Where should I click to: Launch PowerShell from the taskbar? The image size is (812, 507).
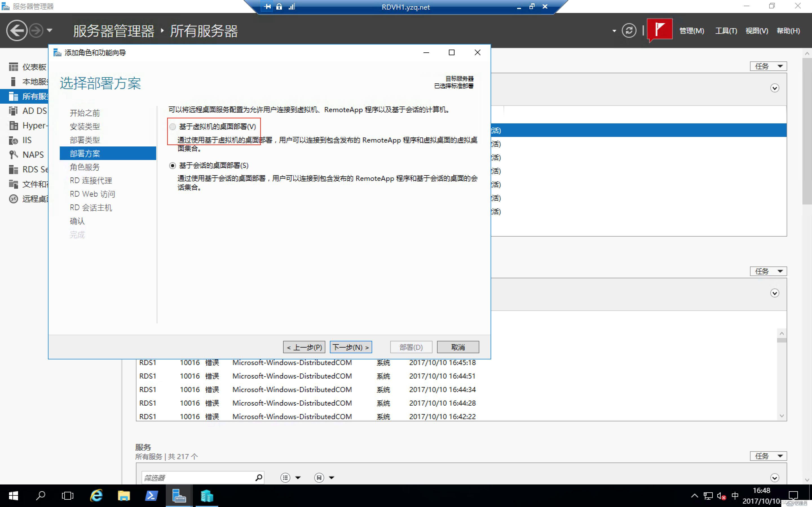[x=152, y=495]
